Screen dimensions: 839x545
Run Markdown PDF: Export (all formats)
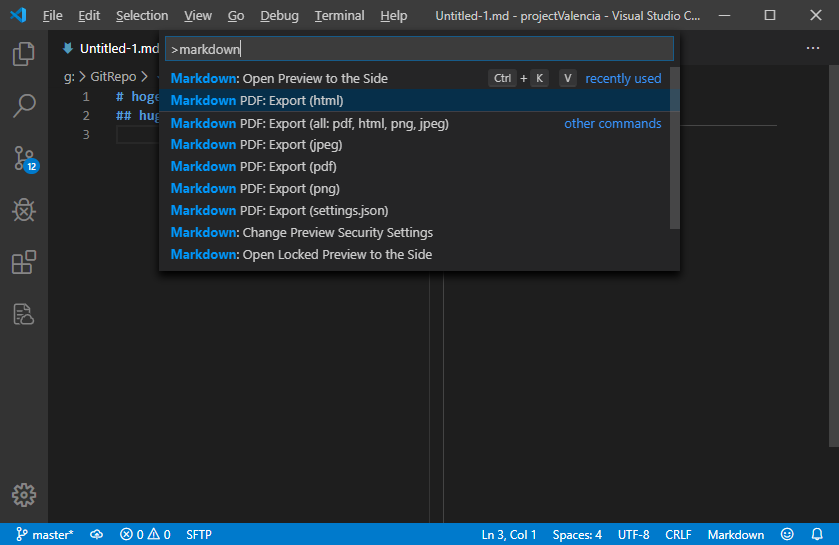tap(415, 124)
